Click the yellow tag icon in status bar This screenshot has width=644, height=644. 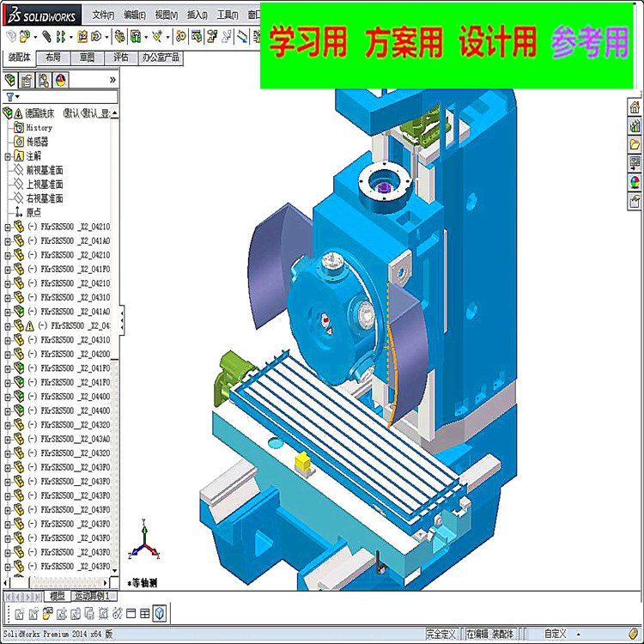634,634
